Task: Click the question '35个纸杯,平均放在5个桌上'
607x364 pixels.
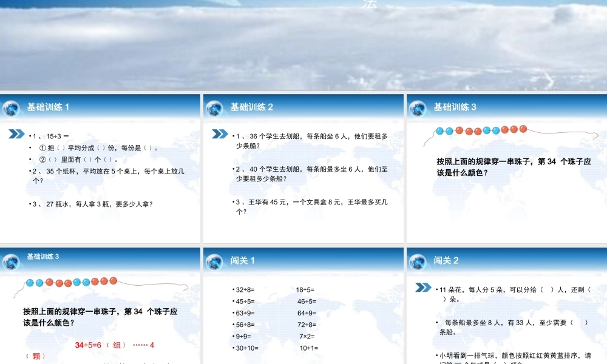Action: point(107,175)
